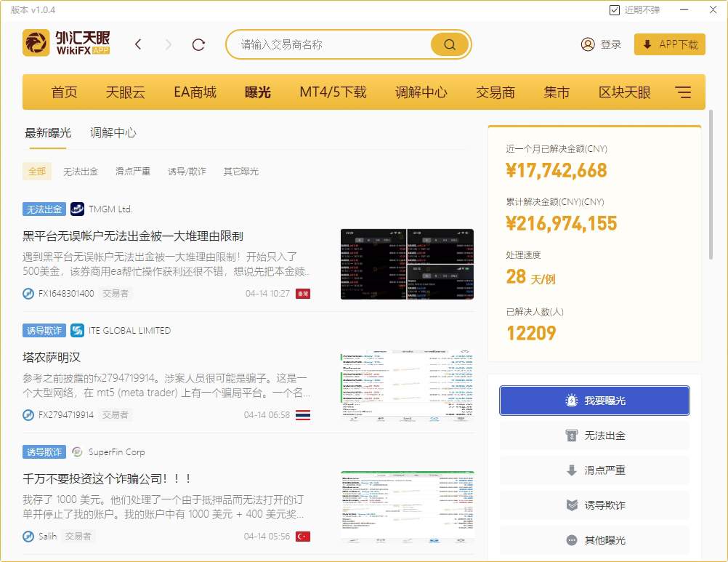Filter exposures by 滑点严重
The image size is (728, 562).
133,172
